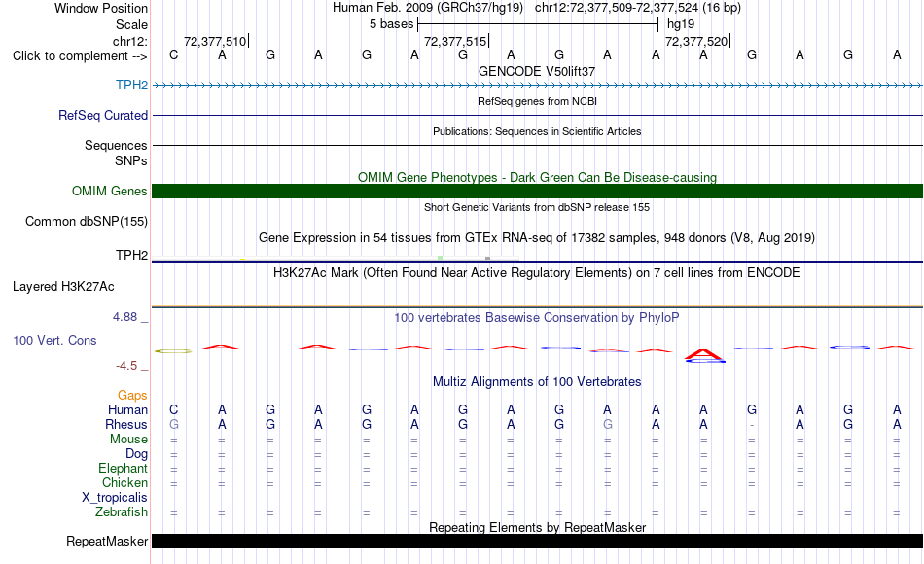Click 'Short Genetic Variants from dbSNP release 155'
Screen dimensions: 924x564
537,207
